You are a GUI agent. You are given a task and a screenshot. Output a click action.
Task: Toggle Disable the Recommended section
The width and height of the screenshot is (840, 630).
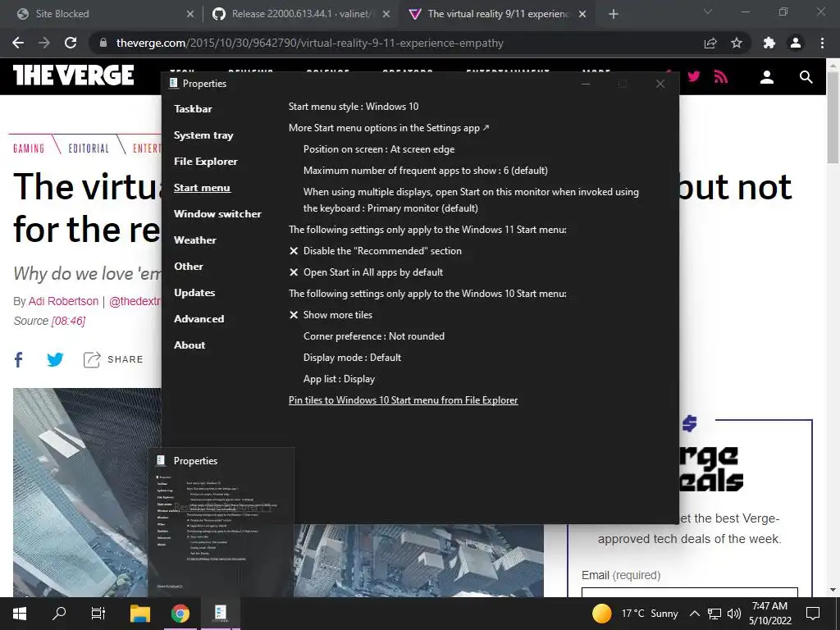coord(376,251)
